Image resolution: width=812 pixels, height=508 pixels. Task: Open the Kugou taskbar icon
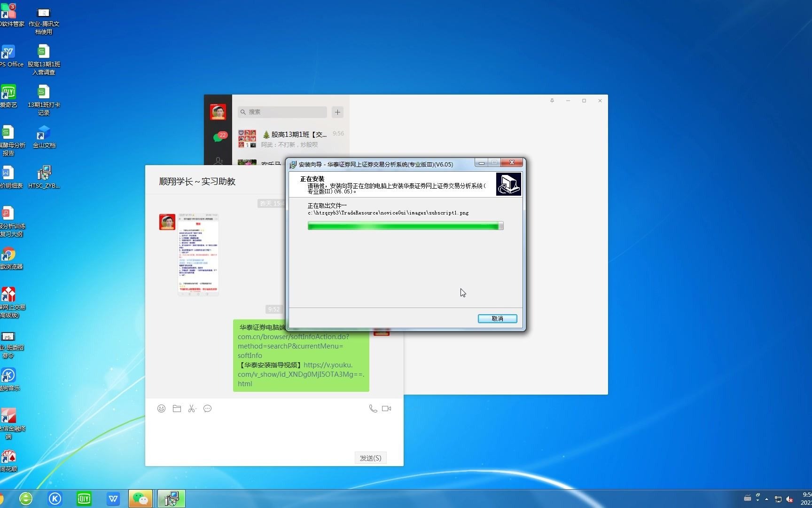55,499
